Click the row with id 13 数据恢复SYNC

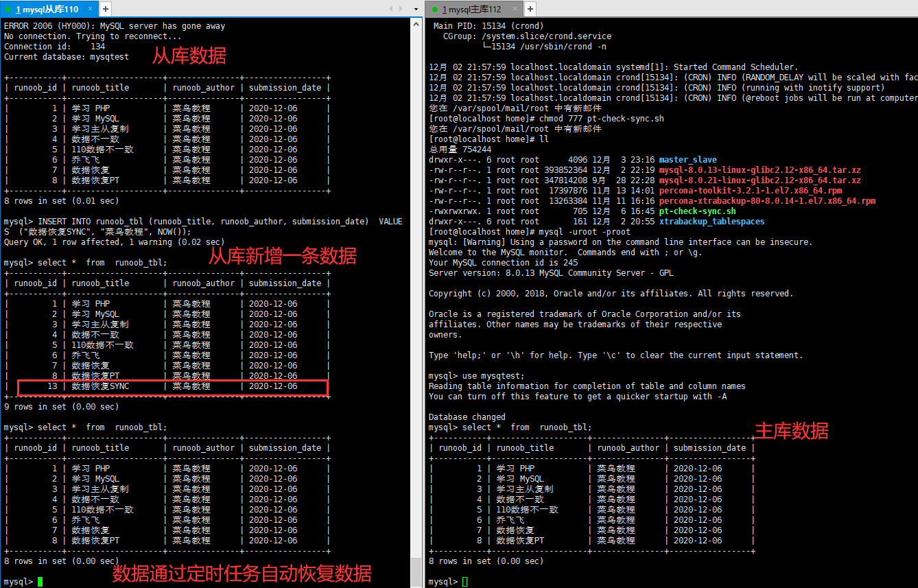[173, 386]
